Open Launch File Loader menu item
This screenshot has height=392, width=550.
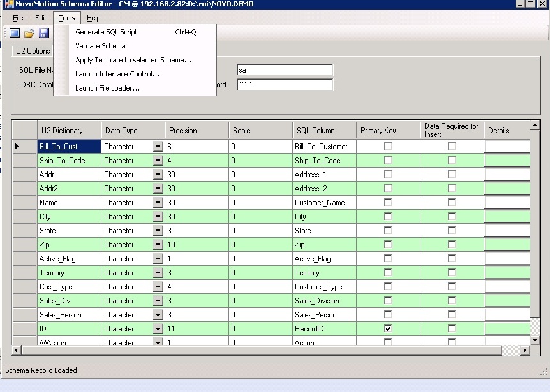(107, 88)
